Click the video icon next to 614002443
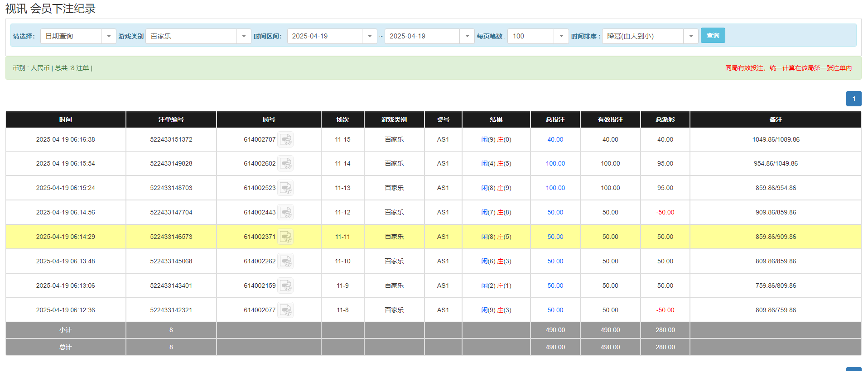This screenshot has width=868, height=371. tap(285, 213)
